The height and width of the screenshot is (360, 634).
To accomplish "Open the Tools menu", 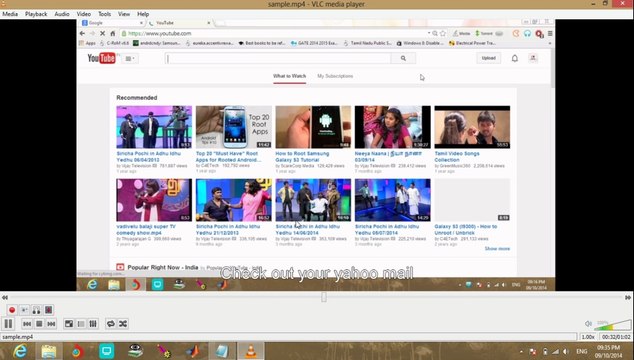I will 104,14.
